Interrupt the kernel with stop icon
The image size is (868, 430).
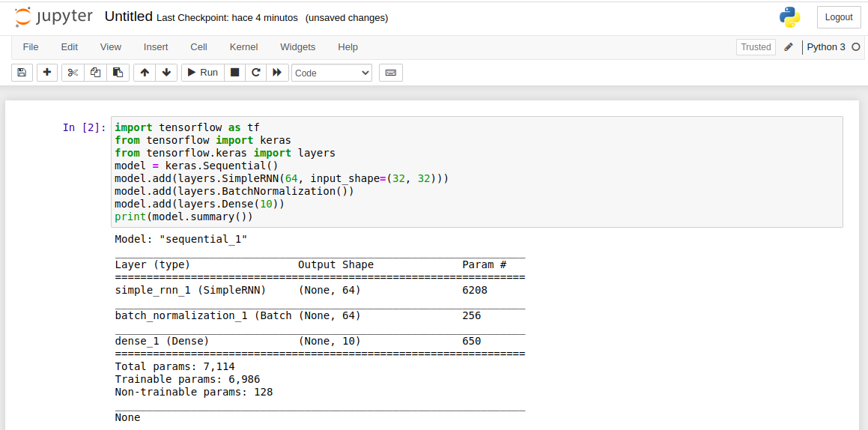point(234,73)
